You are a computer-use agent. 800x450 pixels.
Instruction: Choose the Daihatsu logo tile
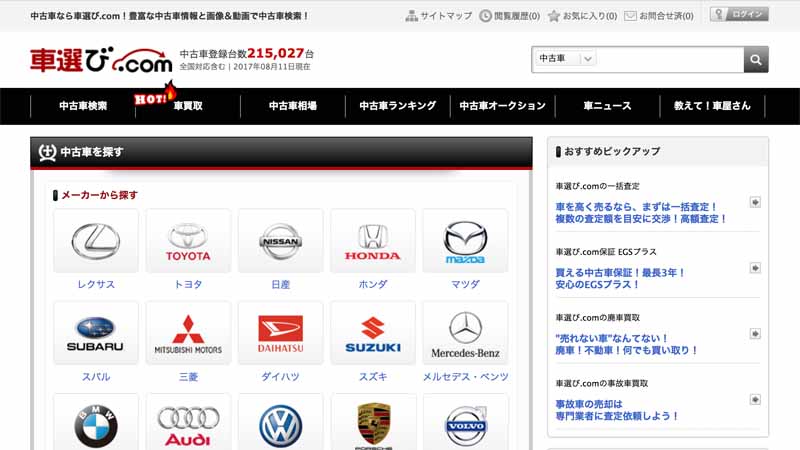tap(281, 333)
